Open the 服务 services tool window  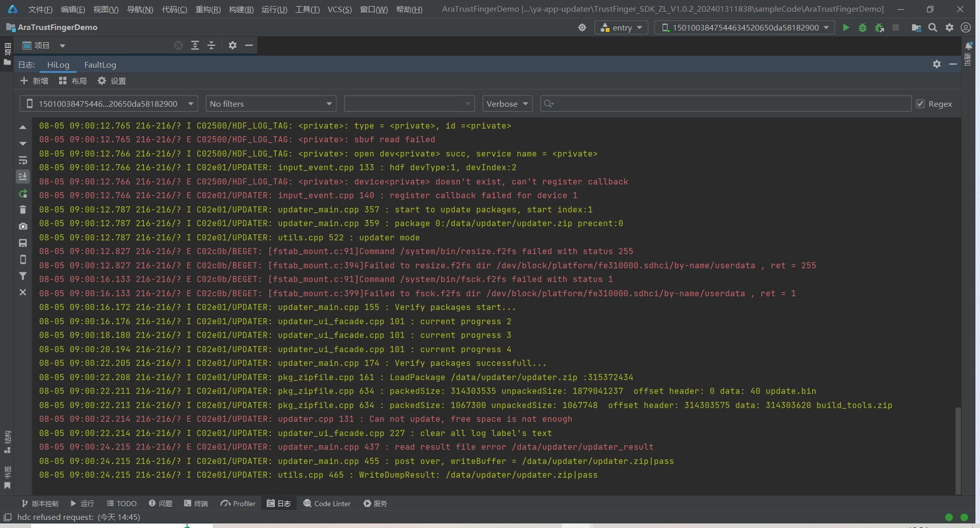(x=375, y=504)
